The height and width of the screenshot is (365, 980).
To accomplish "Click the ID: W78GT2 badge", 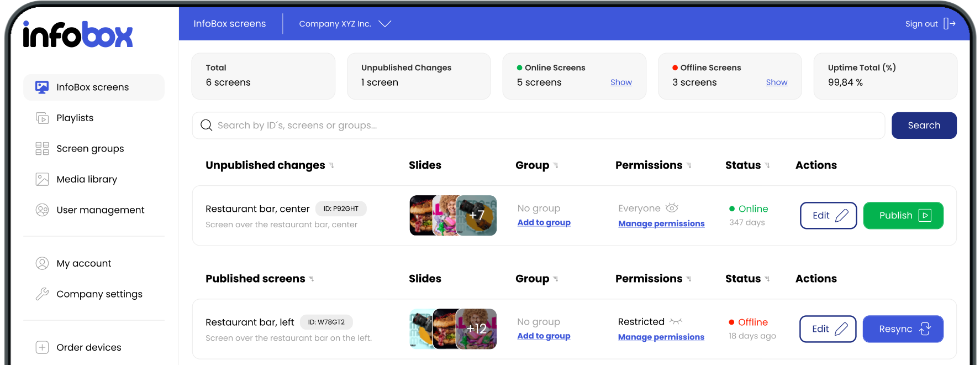I will tap(326, 322).
